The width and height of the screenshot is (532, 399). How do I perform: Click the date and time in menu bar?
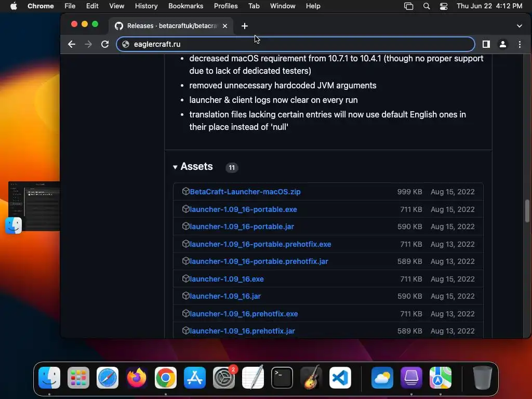[x=489, y=6]
